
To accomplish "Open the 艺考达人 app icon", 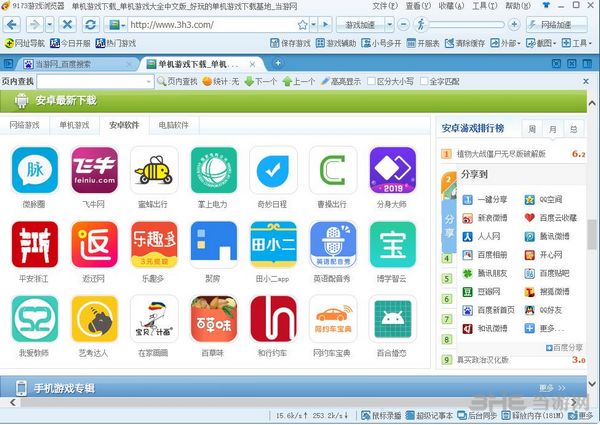I will [95, 319].
